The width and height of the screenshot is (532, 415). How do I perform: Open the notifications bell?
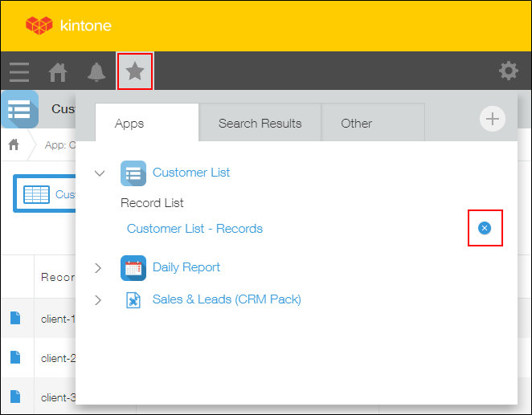(x=96, y=72)
